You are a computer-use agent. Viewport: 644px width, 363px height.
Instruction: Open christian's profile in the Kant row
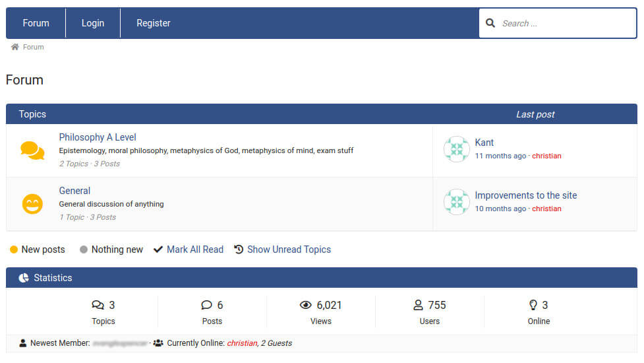[546, 156]
